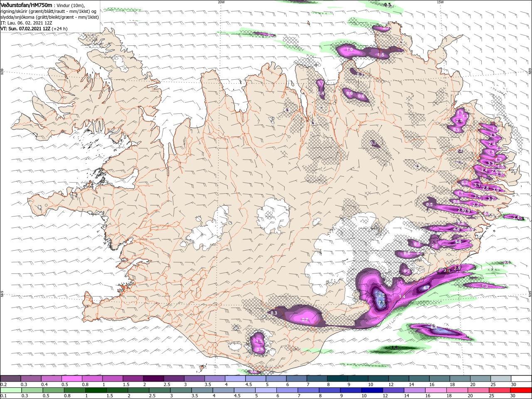Select the rain scale swatch between 10 and 12

(x=372, y=390)
